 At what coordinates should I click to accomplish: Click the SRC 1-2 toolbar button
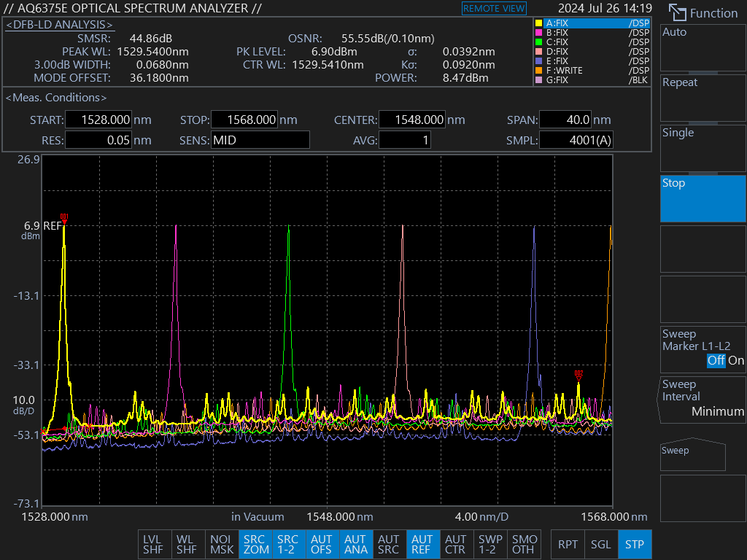287,545
